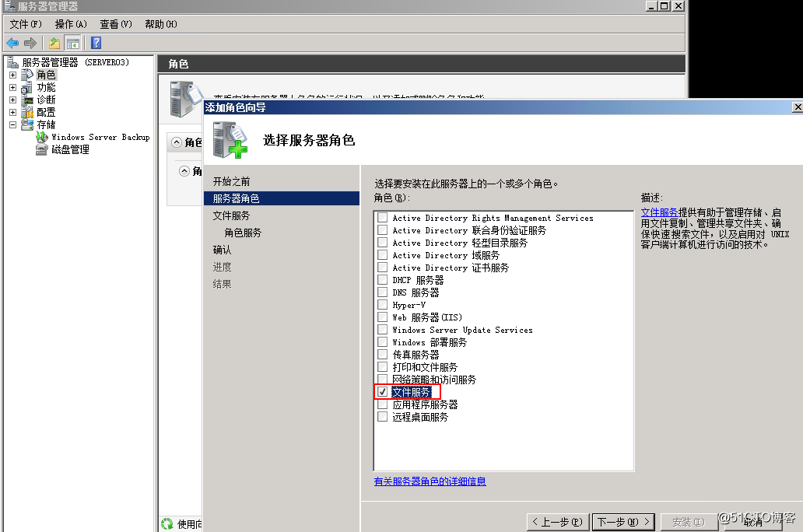803x532 pixels.
Task: Collapse the 存储 tree node
Action: [12, 124]
